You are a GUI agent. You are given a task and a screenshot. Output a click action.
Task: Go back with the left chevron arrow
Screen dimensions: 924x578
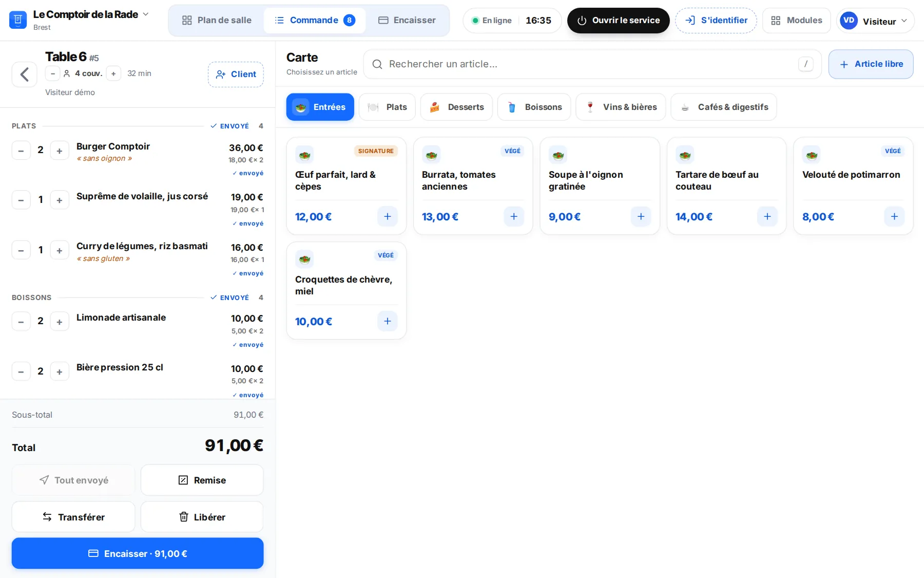25,74
